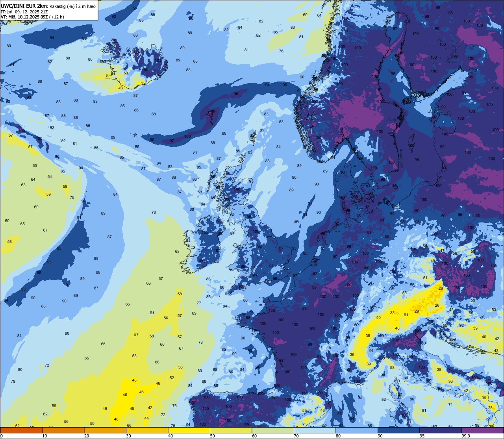Click the 'Rakastig (%) í 2 m hæð' label
Screen dimensions: 504x439
click(72, 6)
